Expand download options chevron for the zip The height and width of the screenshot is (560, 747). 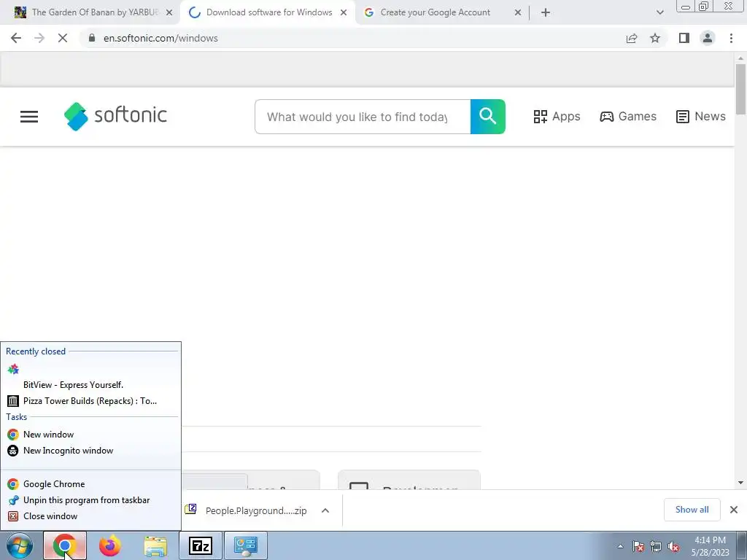click(x=325, y=510)
